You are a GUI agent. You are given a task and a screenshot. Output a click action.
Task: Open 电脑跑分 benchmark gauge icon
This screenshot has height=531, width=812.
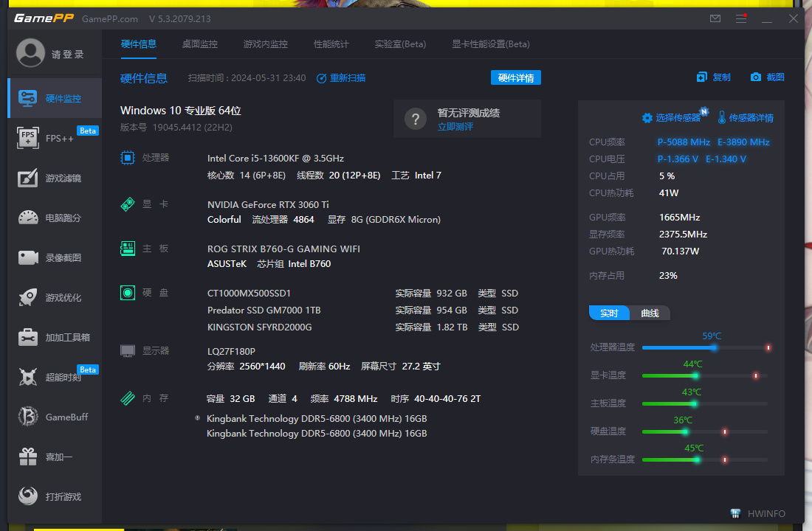[28, 218]
